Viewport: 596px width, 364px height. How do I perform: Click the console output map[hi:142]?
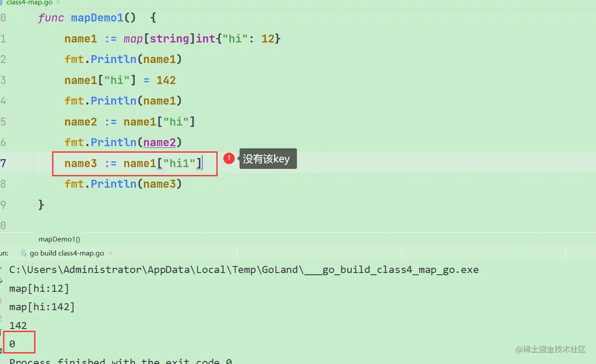click(x=42, y=307)
